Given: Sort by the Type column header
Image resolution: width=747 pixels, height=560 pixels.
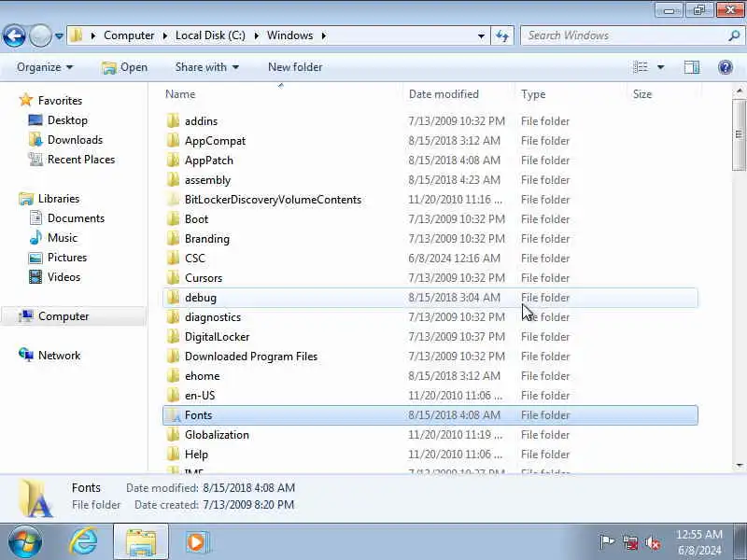Looking at the screenshot, I should point(533,94).
